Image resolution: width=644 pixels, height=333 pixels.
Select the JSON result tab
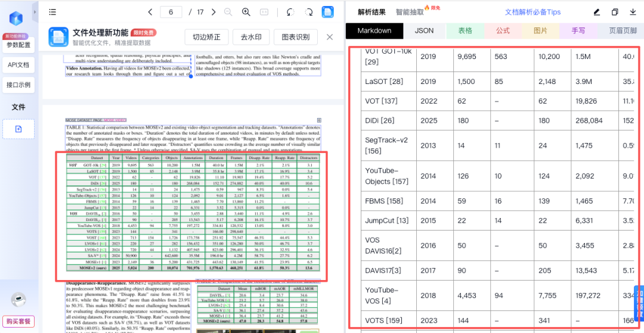click(x=425, y=30)
